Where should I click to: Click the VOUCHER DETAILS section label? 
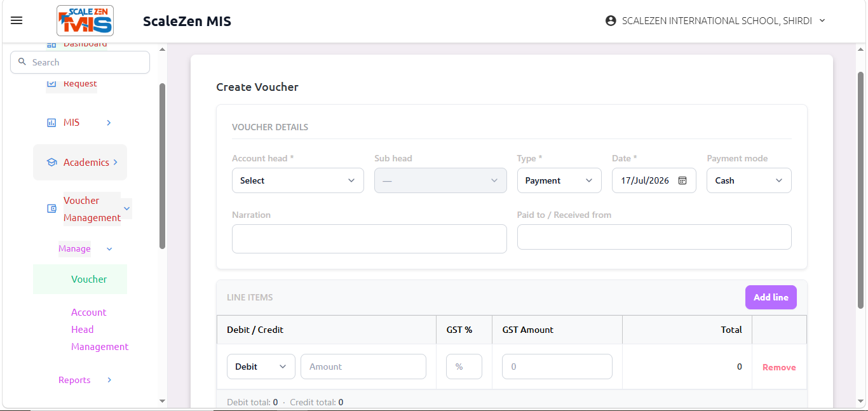click(x=270, y=127)
